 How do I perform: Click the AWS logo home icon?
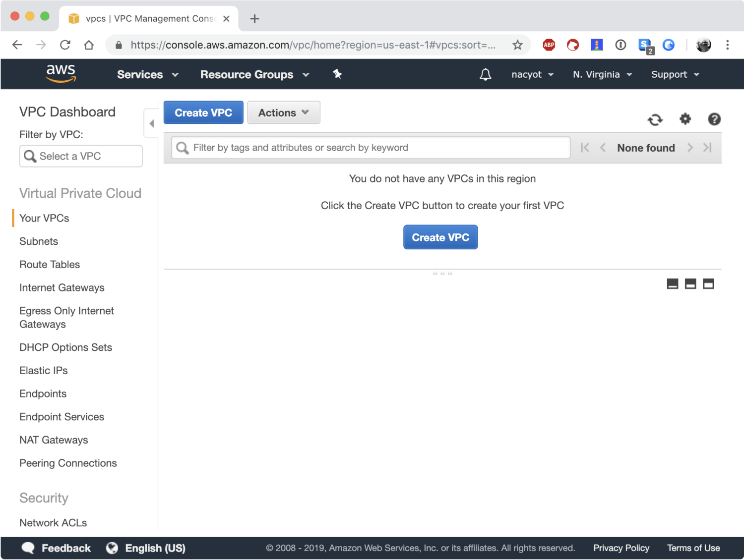(61, 73)
